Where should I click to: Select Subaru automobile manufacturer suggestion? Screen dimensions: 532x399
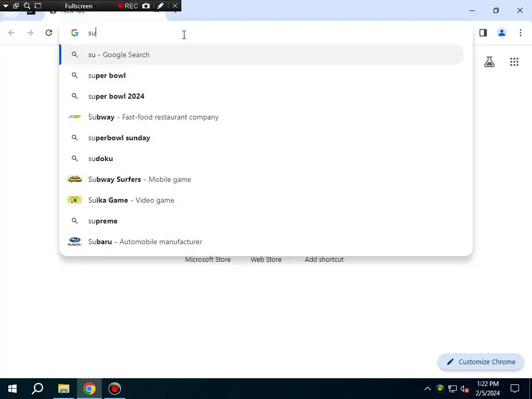coord(262,242)
